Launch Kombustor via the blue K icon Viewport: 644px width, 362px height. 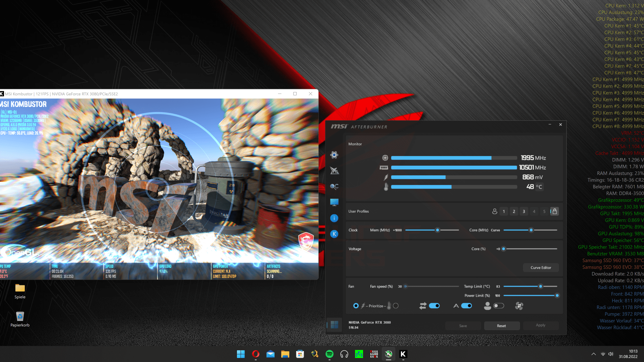point(334,234)
